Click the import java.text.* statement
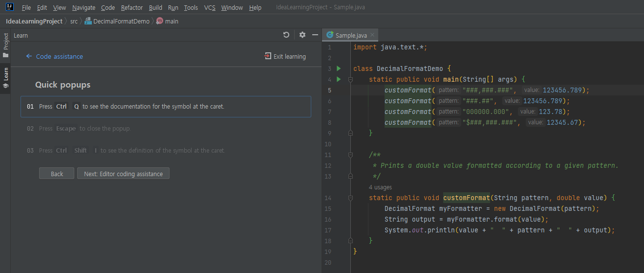644x273 pixels. [x=390, y=47]
